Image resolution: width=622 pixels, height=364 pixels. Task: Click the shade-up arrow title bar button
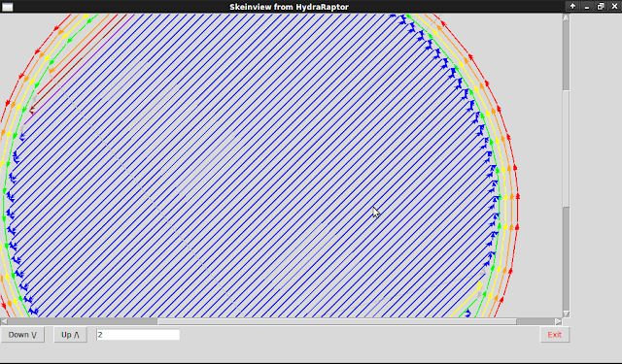[x=572, y=7]
